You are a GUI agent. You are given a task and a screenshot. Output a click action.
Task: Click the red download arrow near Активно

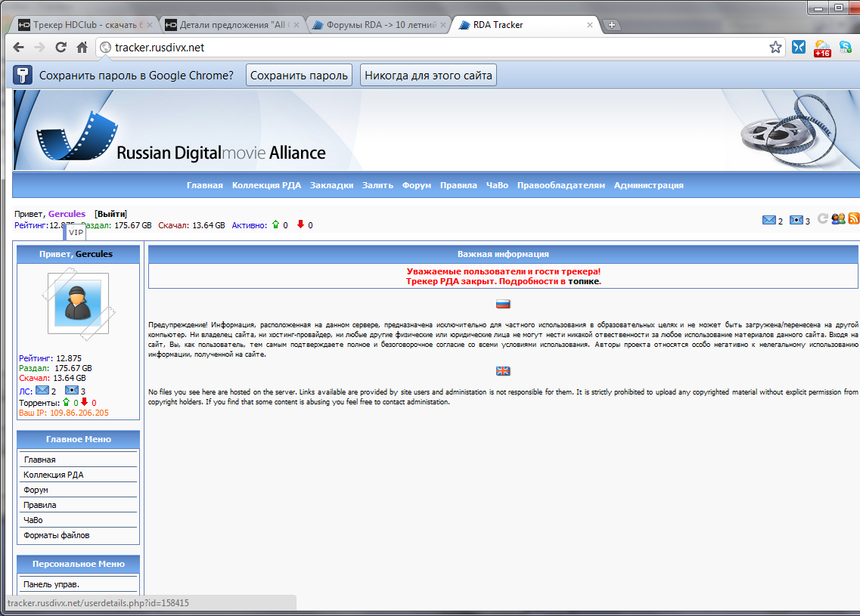point(300,224)
